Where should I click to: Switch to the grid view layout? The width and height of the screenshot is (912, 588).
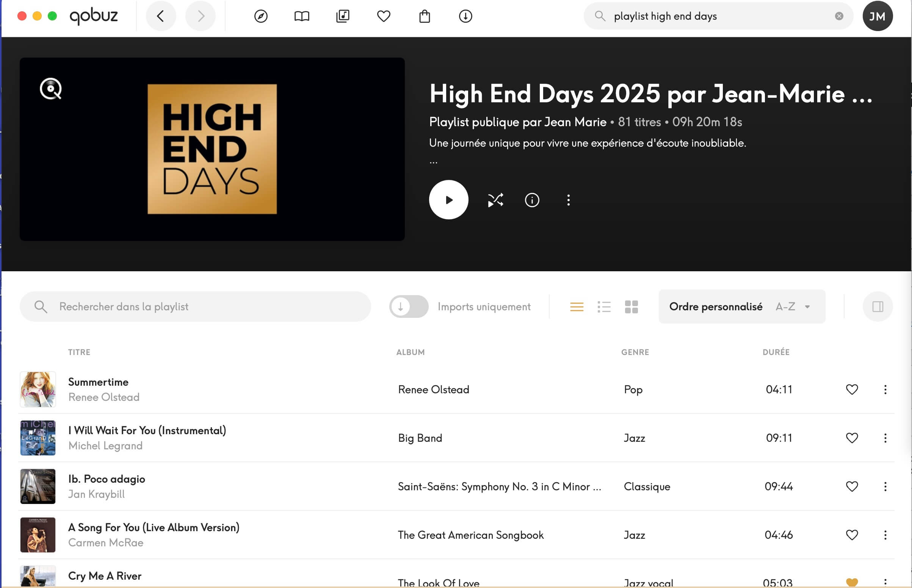click(x=631, y=307)
